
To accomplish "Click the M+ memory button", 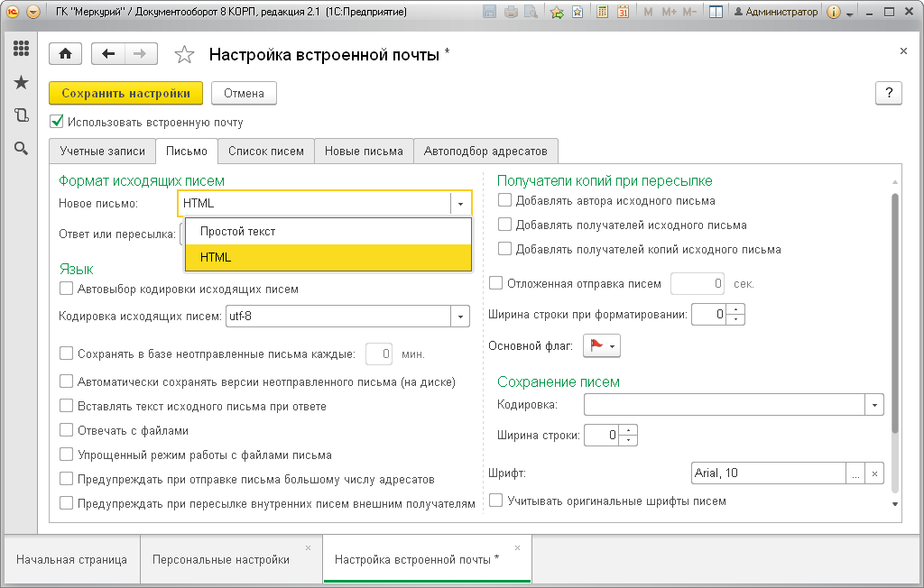I will (x=669, y=12).
